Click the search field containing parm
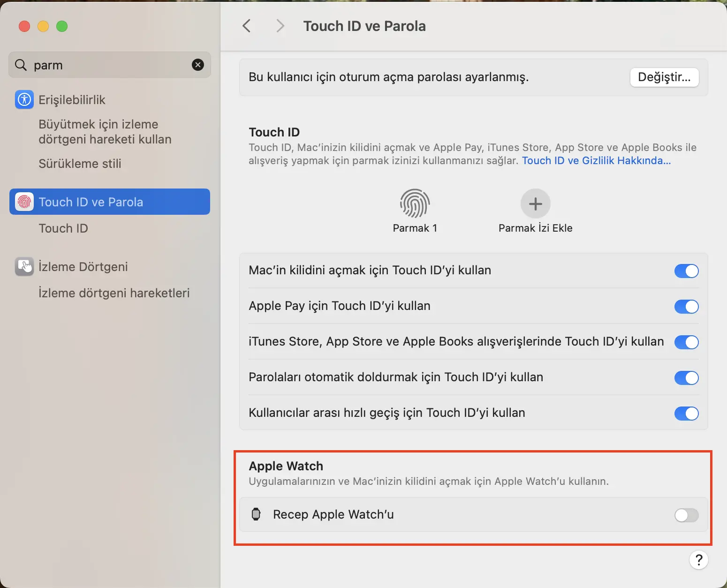The height and width of the screenshot is (588, 727). pyautogui.click(x=110, y=65)
